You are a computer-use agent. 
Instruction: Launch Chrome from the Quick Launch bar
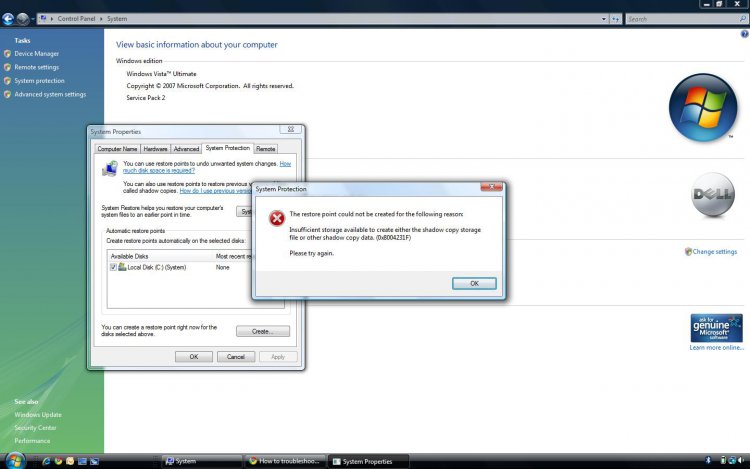point(58,461)
